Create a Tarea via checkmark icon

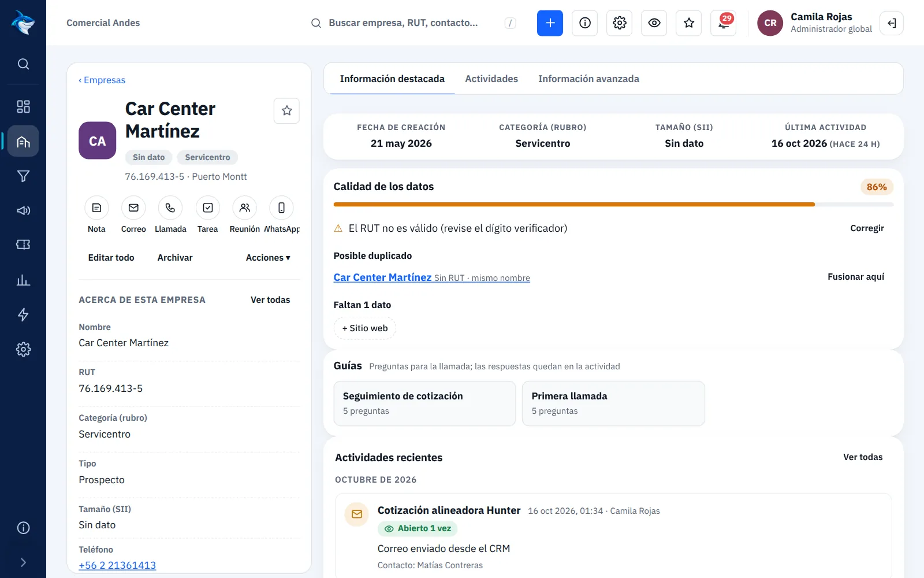pyautogui.click(x=207, y=208)
